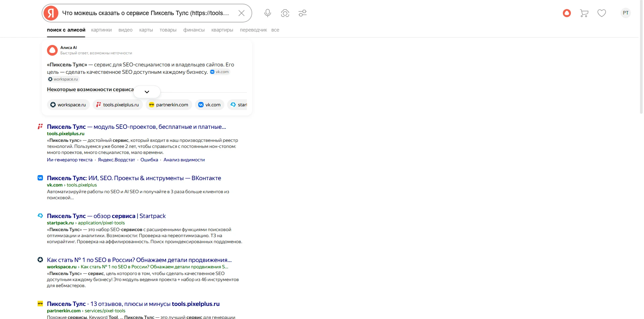Clear the search query with the X
Image resolution: width=644 pixels, height=319 pixels.
coord(241,13)
